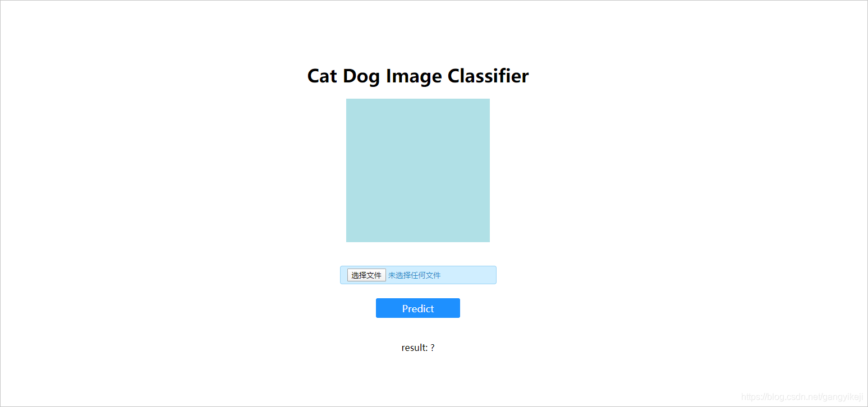Open the file selection dialog via 选择文件
This screenshot has width=868, height=407.
coord(366,275)
